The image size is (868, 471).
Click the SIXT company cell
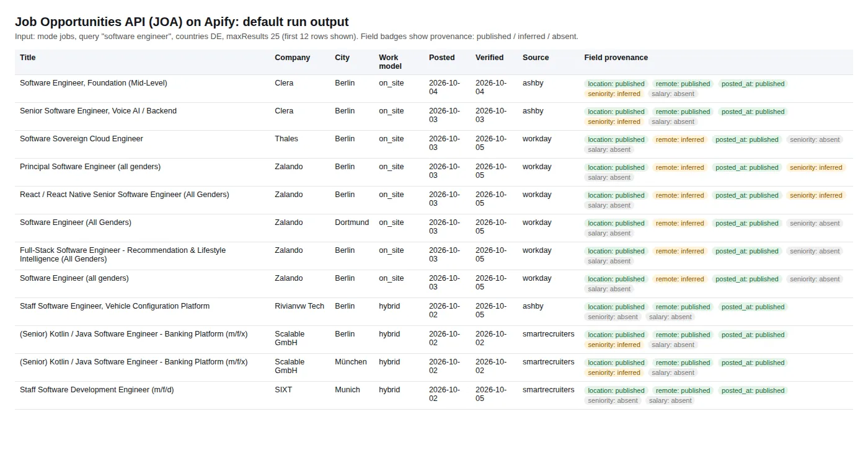point(283,390)
